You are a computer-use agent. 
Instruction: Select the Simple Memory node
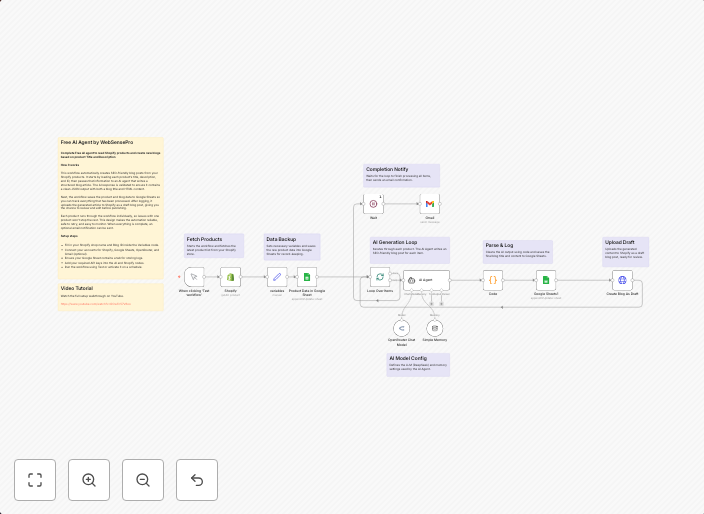pos(434,328)
